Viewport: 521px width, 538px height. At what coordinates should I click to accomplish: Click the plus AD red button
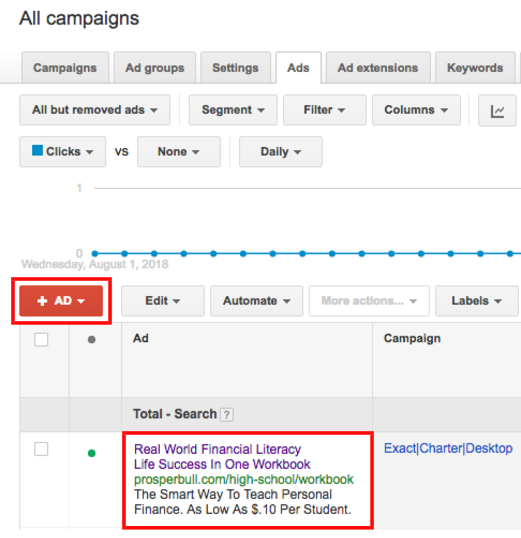click(x=61, y=301)
